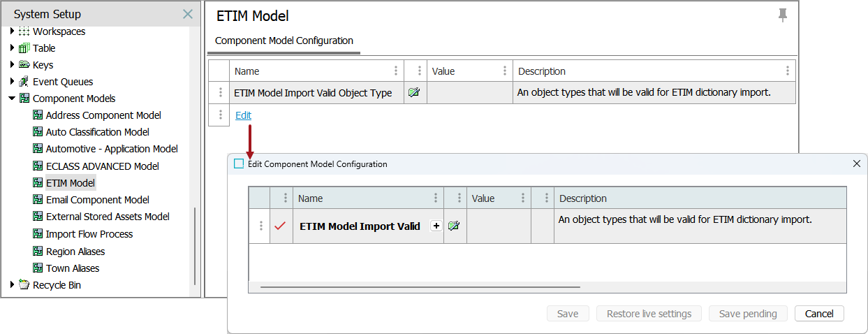Open the Component Model Configuration tab
Image resolution: width=868 pixels, height=334 pixels.
coord(284,41)
